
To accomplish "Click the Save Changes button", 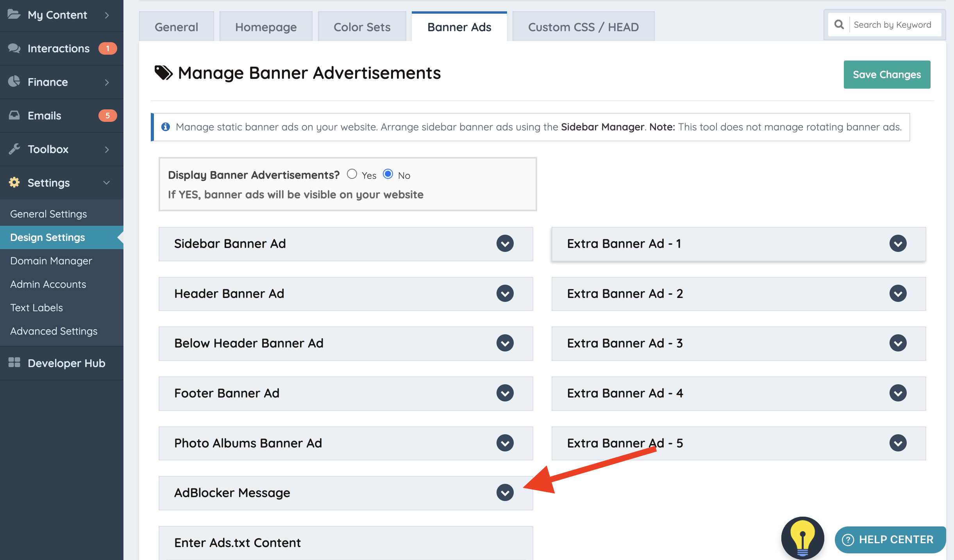I will (x=887, y=75).
